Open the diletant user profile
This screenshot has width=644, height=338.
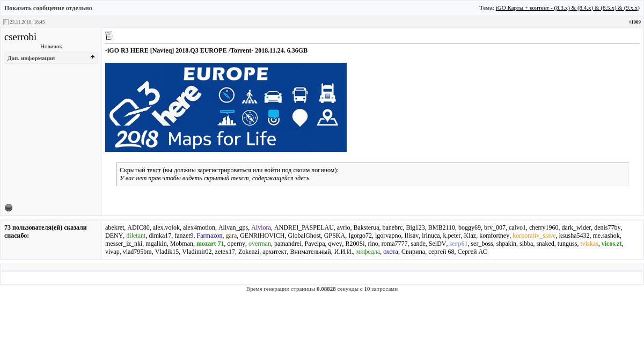pyautogui.click(x=136, y=236)
